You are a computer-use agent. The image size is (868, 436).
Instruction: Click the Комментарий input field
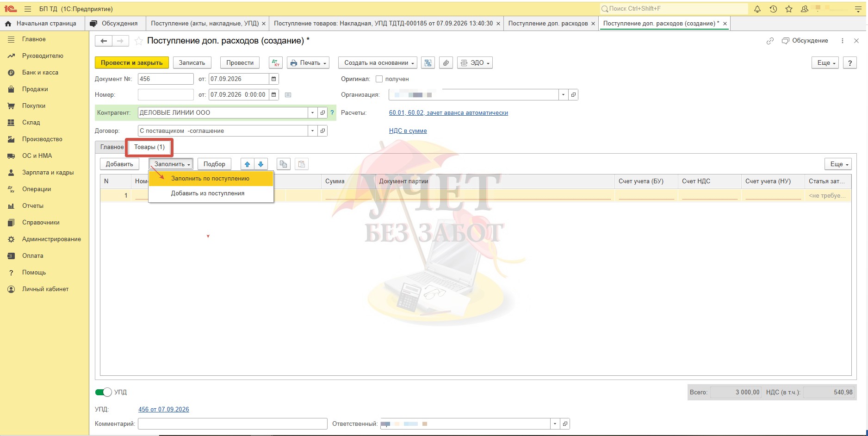click(x=233, y=424)
